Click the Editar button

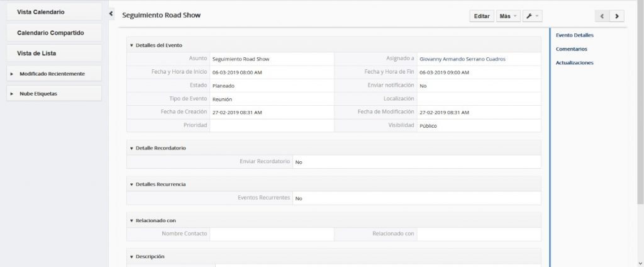tap(482, 16)
